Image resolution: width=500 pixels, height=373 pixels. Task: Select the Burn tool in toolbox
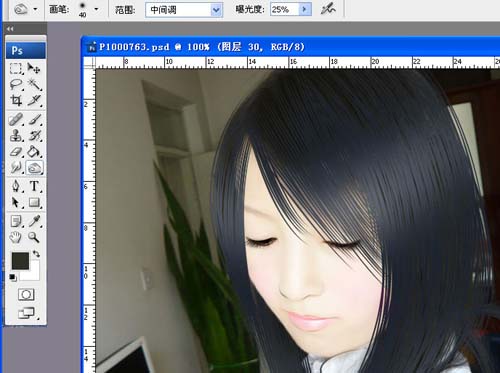[34, 168]
